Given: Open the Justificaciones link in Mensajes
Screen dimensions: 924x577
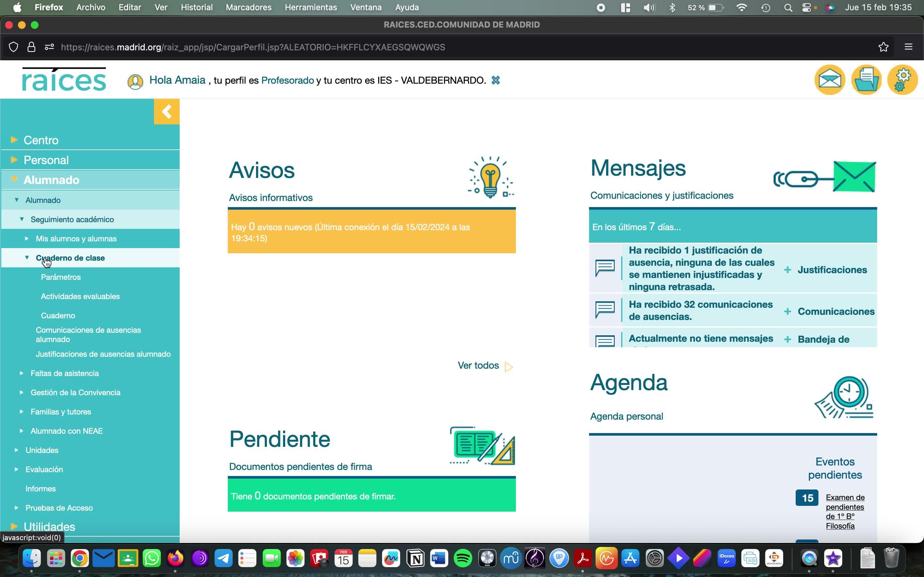Looking at the screenshot, I should (x=832, y=270).
